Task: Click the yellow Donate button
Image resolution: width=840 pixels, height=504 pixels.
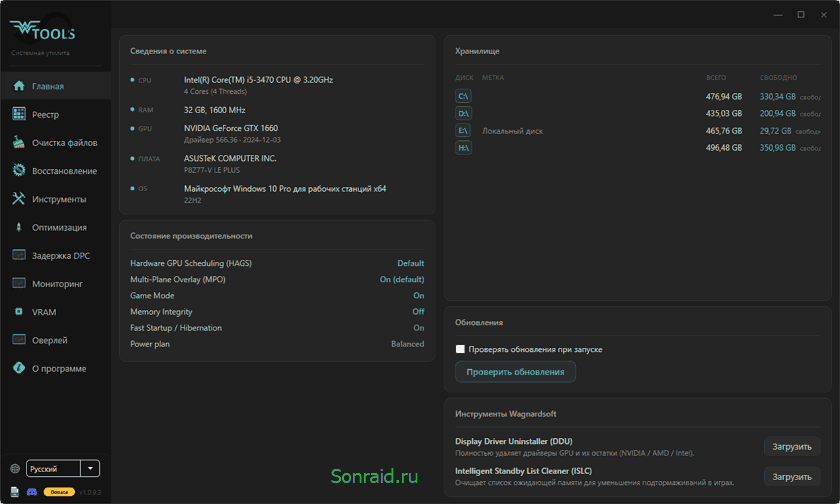Action: click(x=59, y=492)
